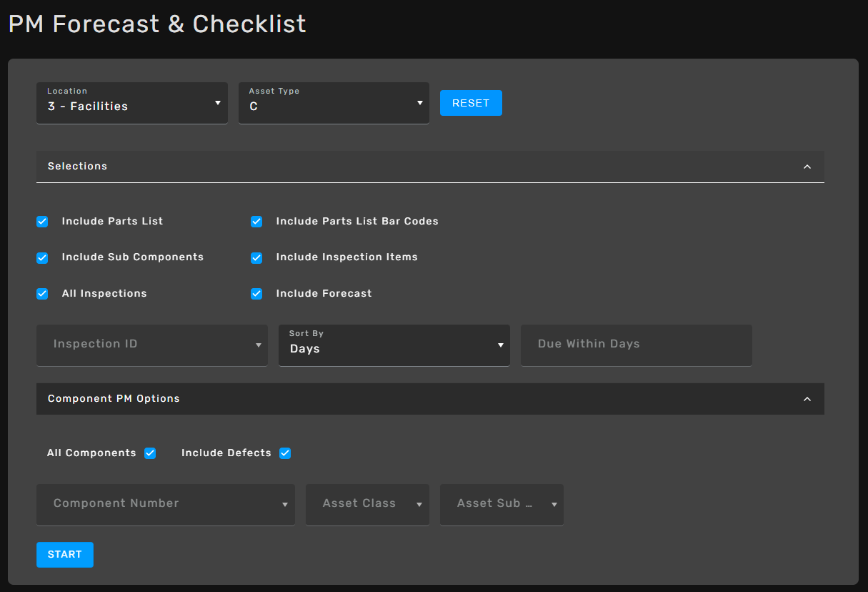Uncheck Include Defects checkbox

point(285,453)
